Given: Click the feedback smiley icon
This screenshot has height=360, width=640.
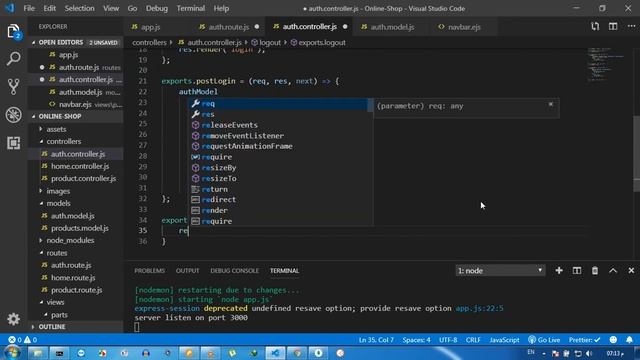Looking at the screenshot, I should click(x=613, y=340).
